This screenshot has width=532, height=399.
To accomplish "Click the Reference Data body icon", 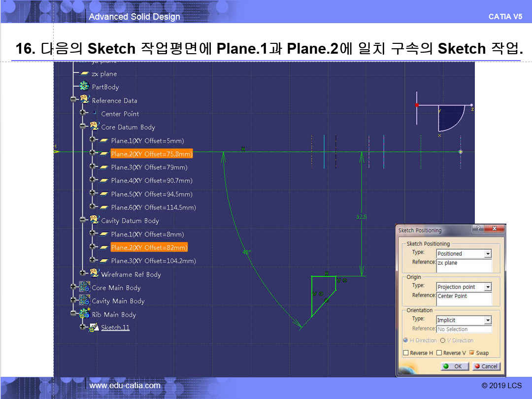I will click(84, 100).
